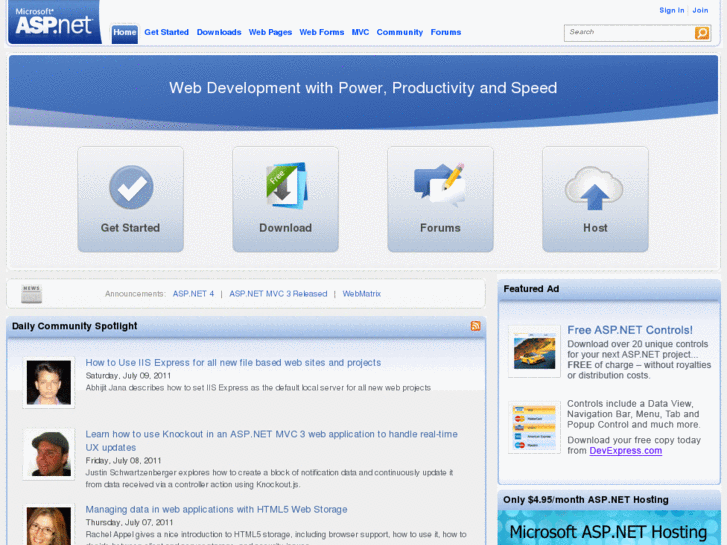Open Get Started in navigation bar
Viewport: 727px width, 545px height.
click(x=166, y=32)
